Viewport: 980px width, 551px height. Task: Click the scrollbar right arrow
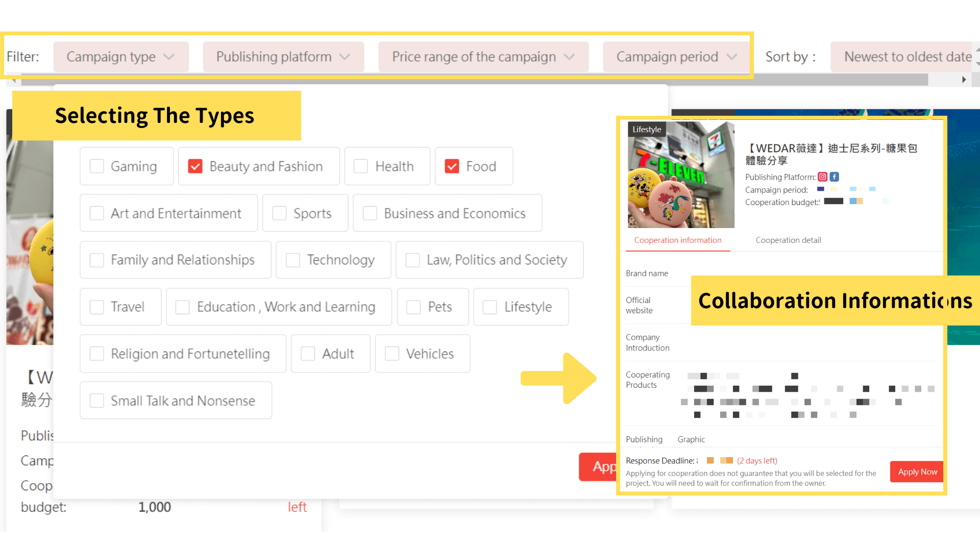[964, 80]
